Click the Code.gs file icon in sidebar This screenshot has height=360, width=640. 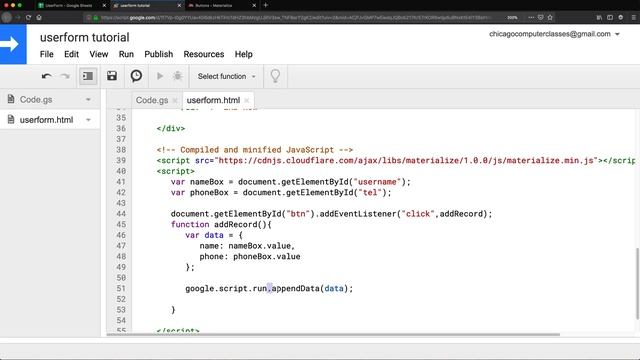[x=11, y=99]
